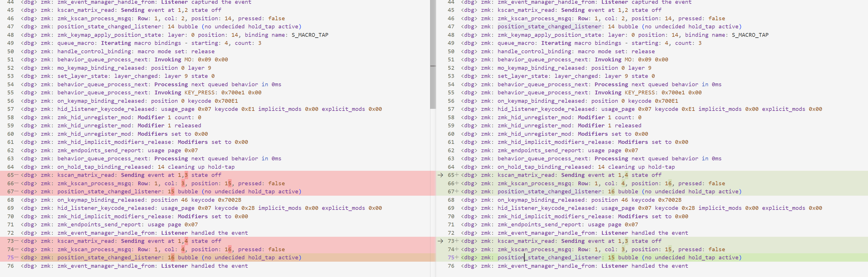
Task: Click 'in 0ms' on left line 63
Action: point(271,159)
